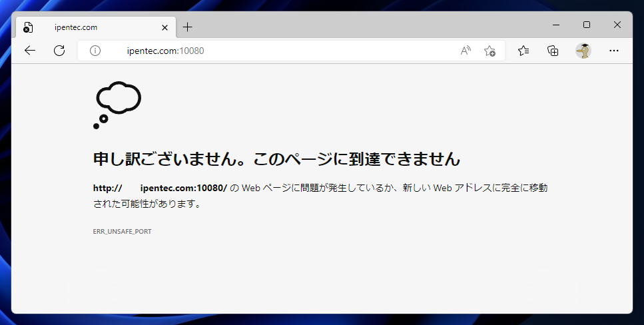The image size is (644, 325).
Task: Go back with the back arrow
Action: click(x=30, y=51)
